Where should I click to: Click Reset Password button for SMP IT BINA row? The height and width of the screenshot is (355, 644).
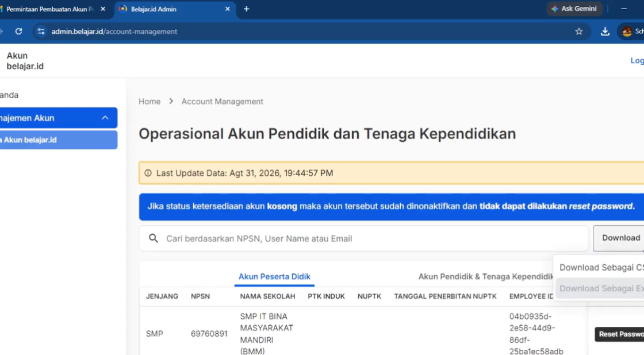(x=619, y=334)
